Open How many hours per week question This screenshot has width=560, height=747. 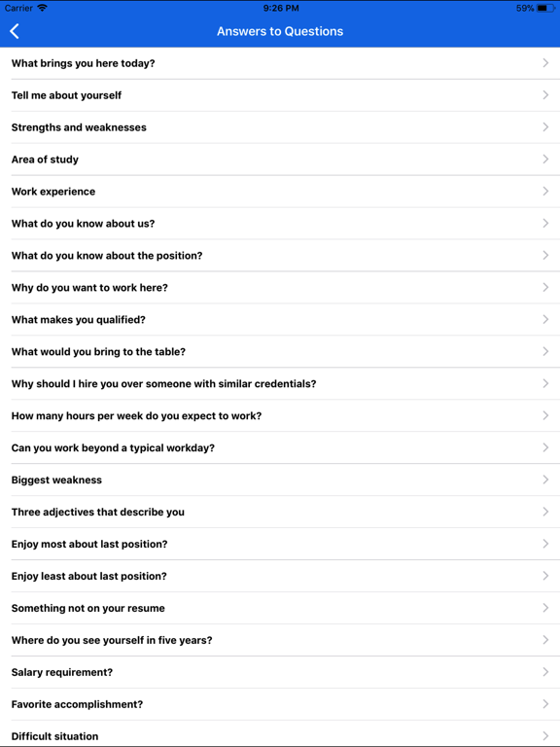[280, 415]
